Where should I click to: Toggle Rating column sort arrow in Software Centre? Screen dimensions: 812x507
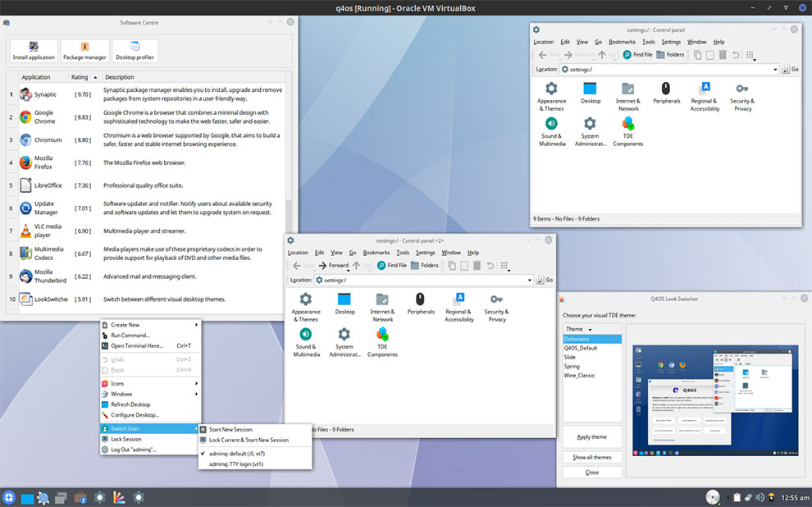[95, 77]
